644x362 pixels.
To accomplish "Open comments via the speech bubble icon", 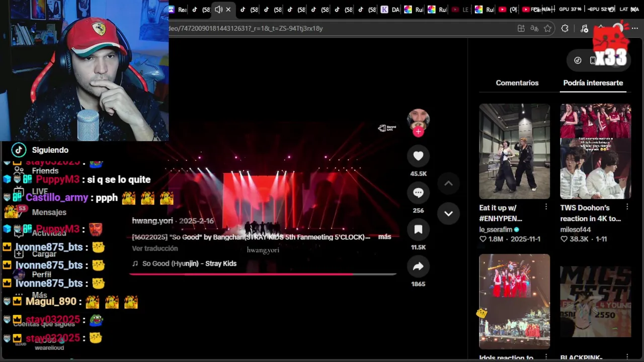I will [x=418, y=193].
